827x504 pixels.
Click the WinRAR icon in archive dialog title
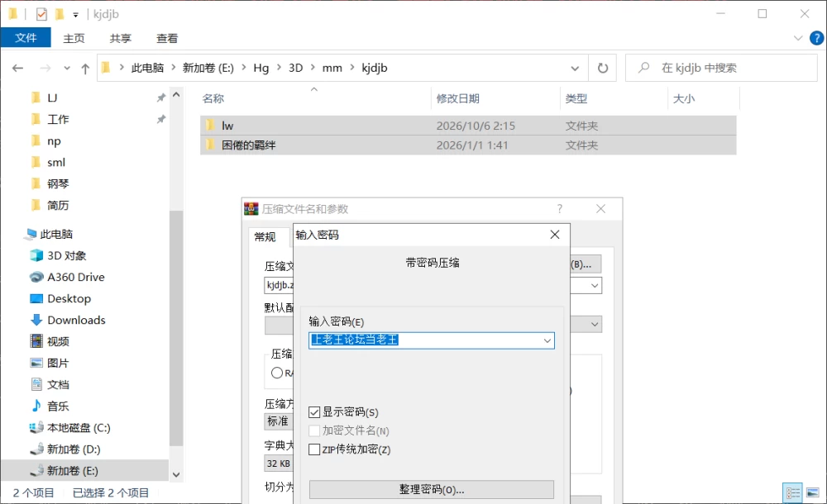tap(251, 209)
